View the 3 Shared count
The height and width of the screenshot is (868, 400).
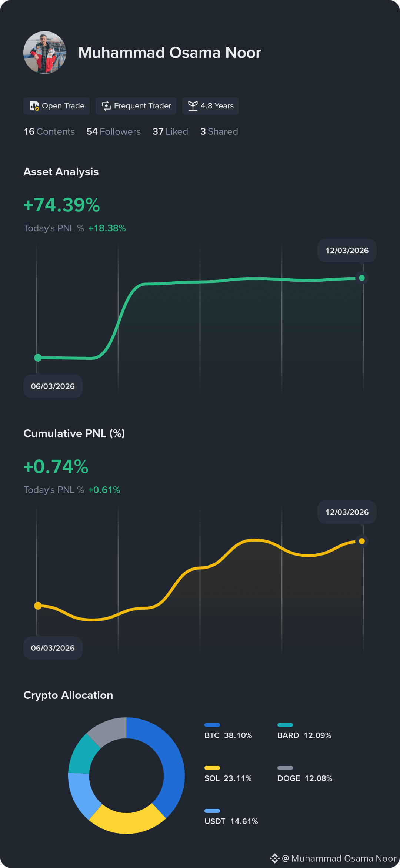(x=219, y=132)
